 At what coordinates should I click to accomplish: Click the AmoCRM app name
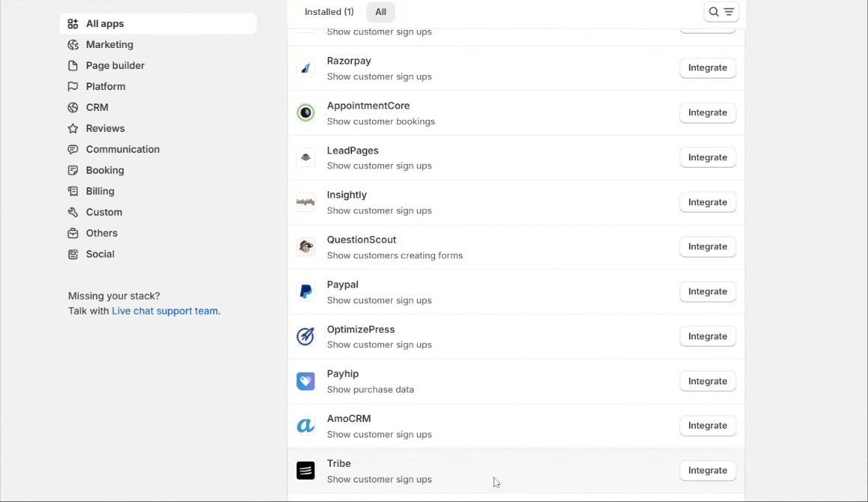pos(349,419)
